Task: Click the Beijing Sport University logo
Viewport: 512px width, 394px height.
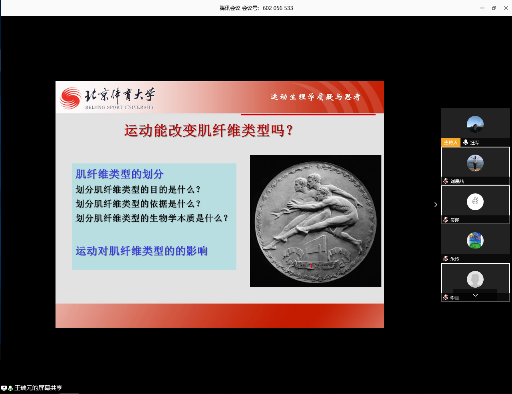Action: (107, 98)
